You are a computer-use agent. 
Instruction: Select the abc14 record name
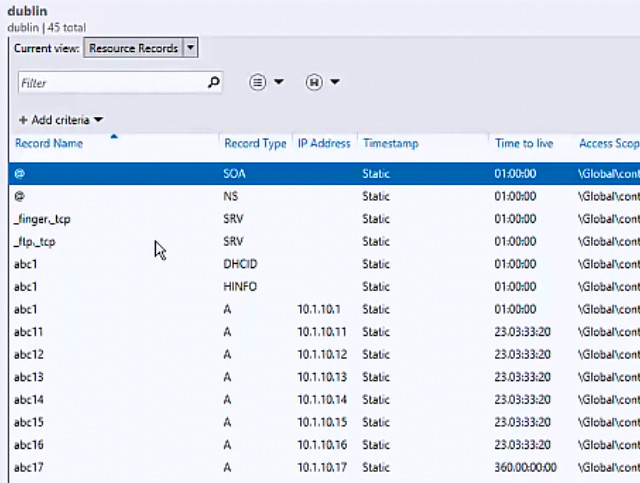tap(29, 400)
